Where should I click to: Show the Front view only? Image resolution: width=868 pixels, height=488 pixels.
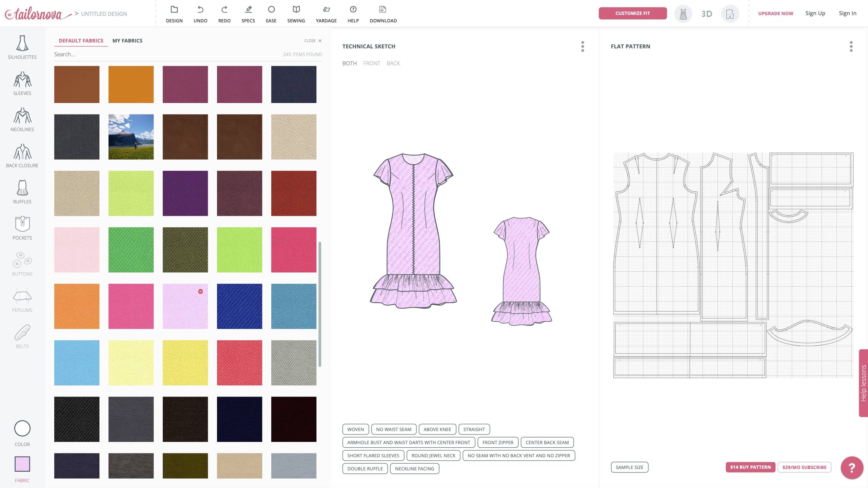tap(371, 63)
